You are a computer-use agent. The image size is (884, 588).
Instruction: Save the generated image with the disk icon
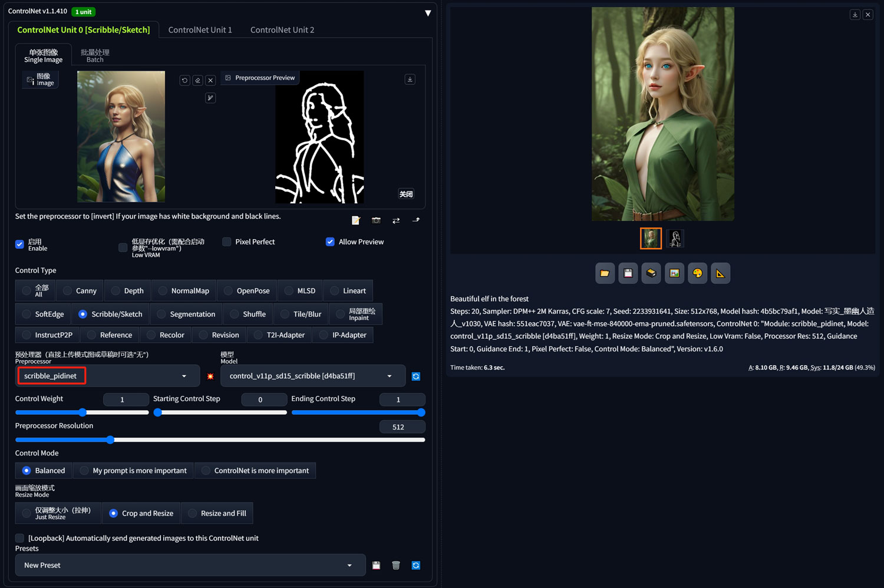(x=628, y=273)
